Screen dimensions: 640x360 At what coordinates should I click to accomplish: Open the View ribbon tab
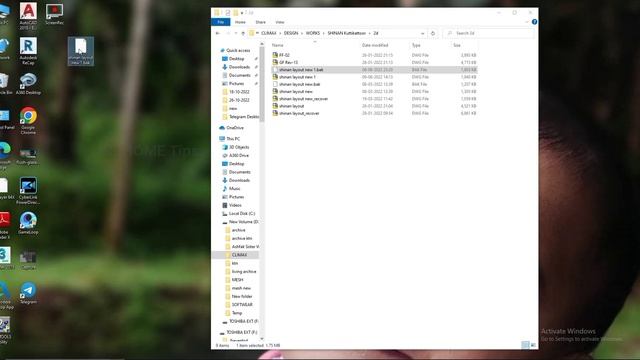tap(280, 22)
